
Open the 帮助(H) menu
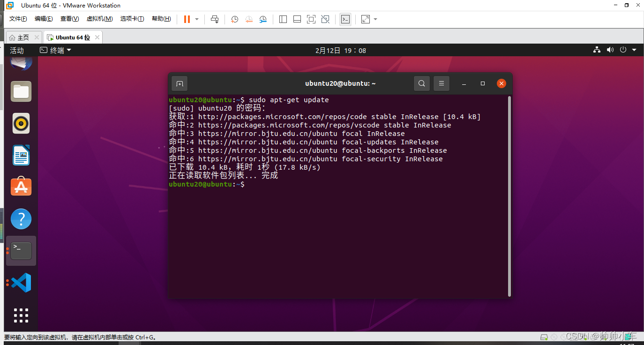click(161, 19)
